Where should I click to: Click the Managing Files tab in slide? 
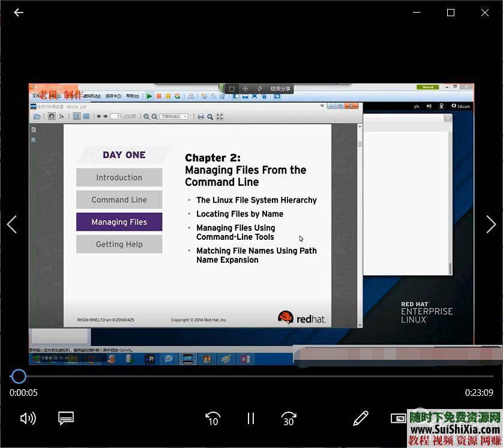pos(119,222)
